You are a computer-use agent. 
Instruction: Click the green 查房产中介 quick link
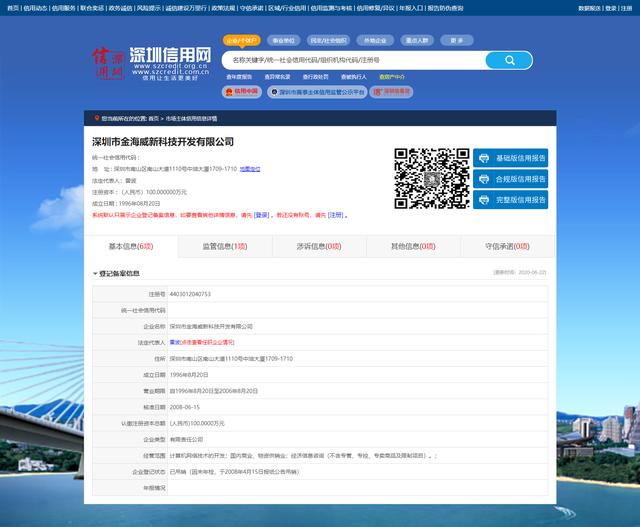point(392,77)
